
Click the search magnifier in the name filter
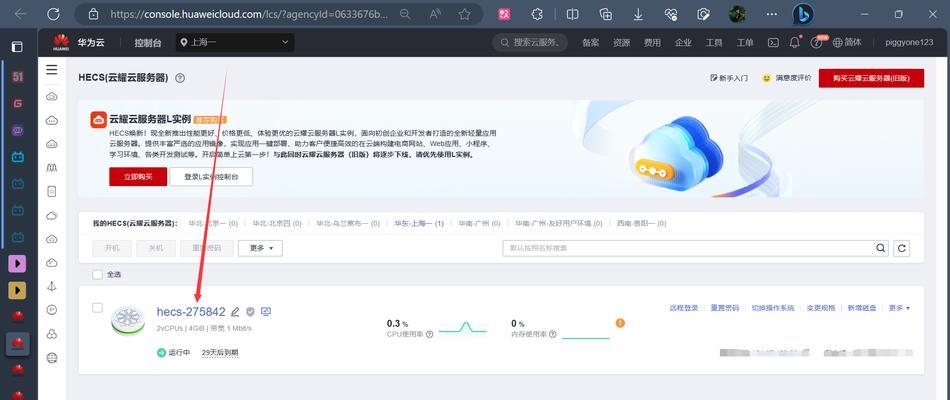(x=880, y=248)
